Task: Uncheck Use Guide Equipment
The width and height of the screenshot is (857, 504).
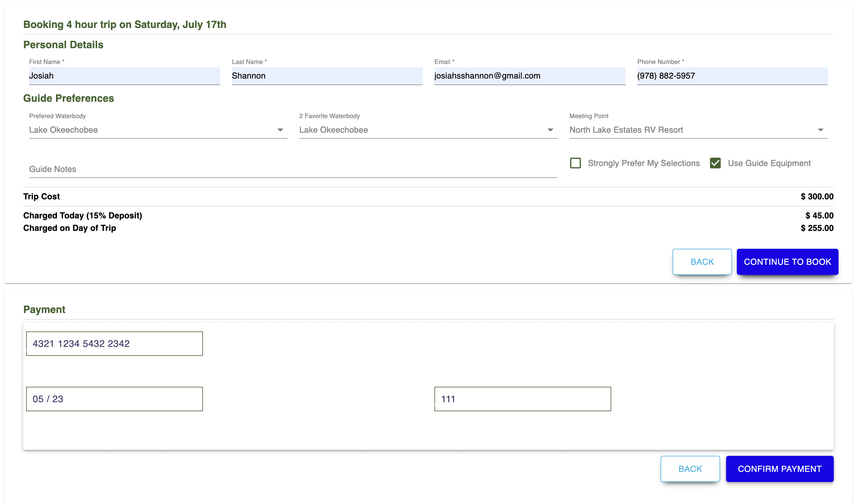Action: [716, 163]
